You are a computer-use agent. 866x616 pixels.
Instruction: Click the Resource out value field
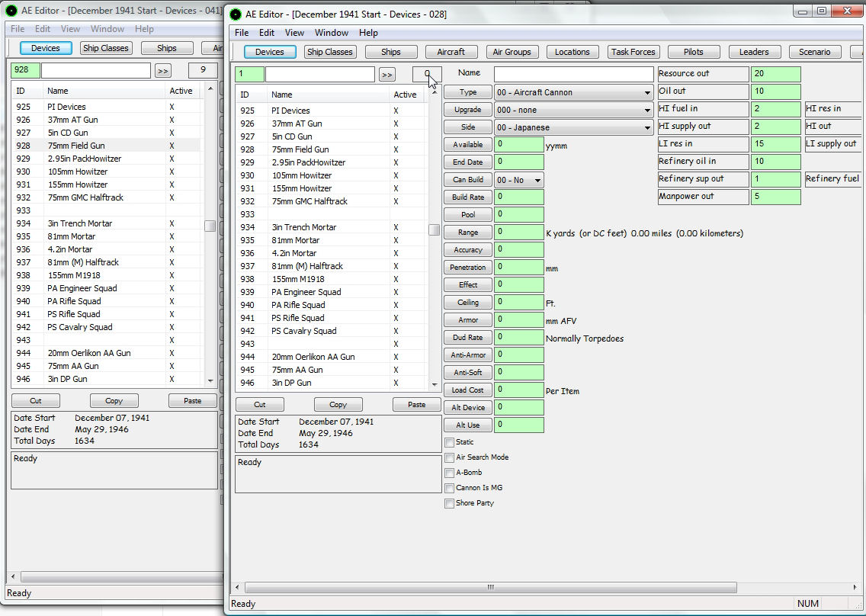775,73
